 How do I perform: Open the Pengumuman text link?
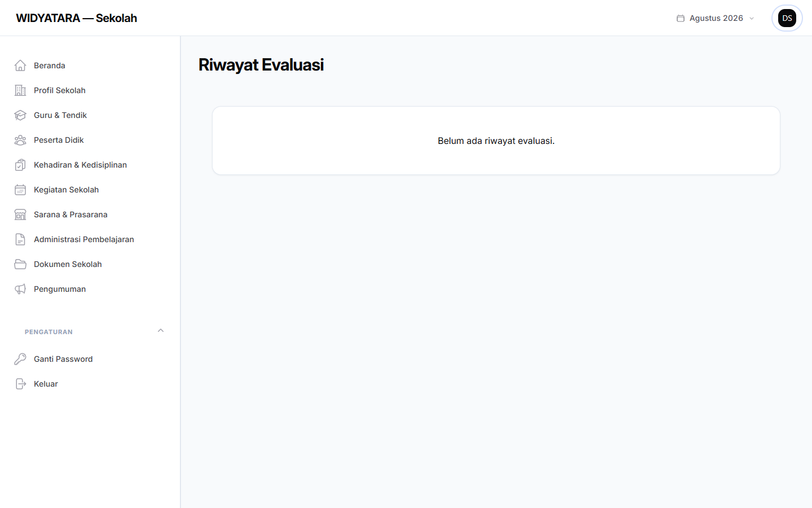click(x=60, y=289)
